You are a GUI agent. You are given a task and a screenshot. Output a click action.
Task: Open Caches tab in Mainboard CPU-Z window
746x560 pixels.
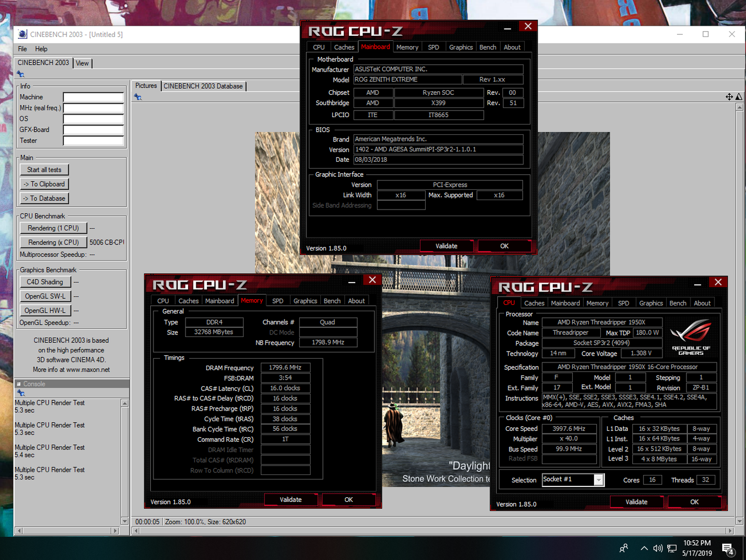344,47
